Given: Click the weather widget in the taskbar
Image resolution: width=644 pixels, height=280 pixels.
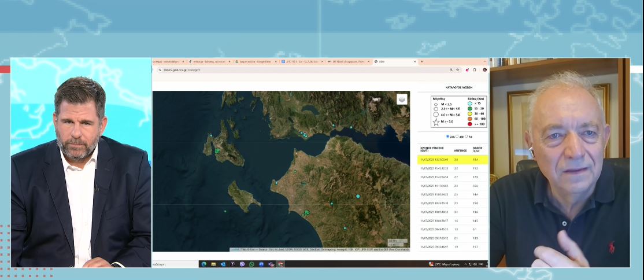Looking at the screenshot, I should coord(445,264).
